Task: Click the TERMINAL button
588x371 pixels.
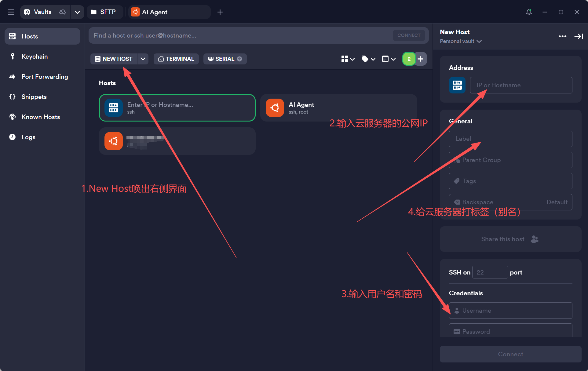Action: (x=176, y=59)
